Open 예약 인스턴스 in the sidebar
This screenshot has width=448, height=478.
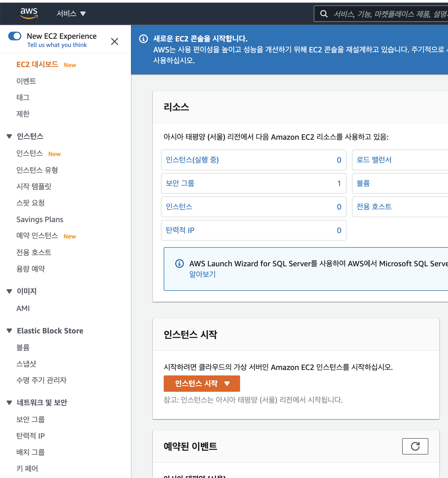tap(37, 236)
